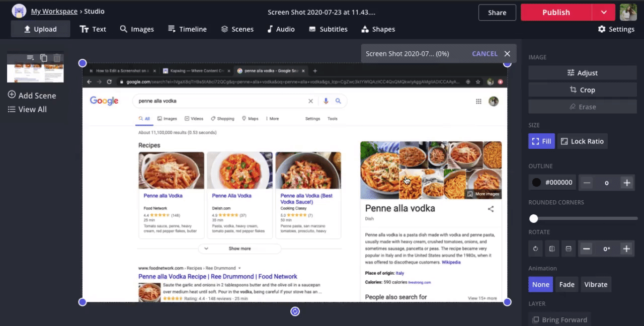644x326 pixels.
Task: Open the Subtitles menu
Action: (328, 29)
